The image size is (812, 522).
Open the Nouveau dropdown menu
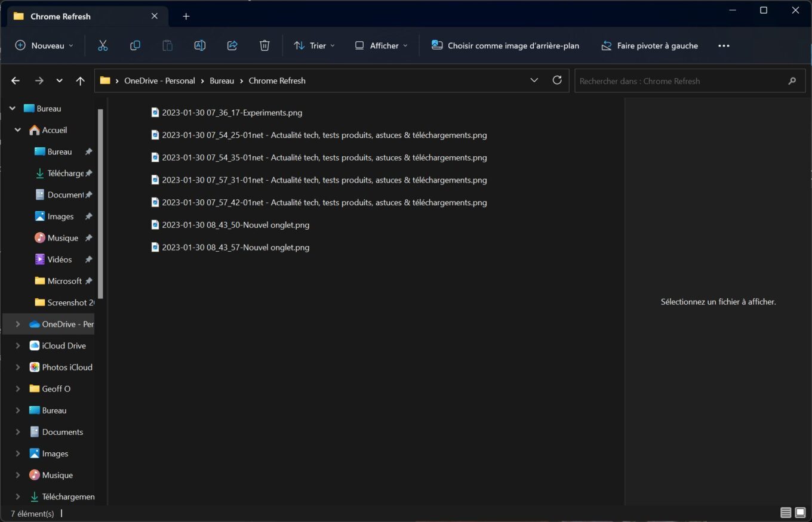click(44, 45)
